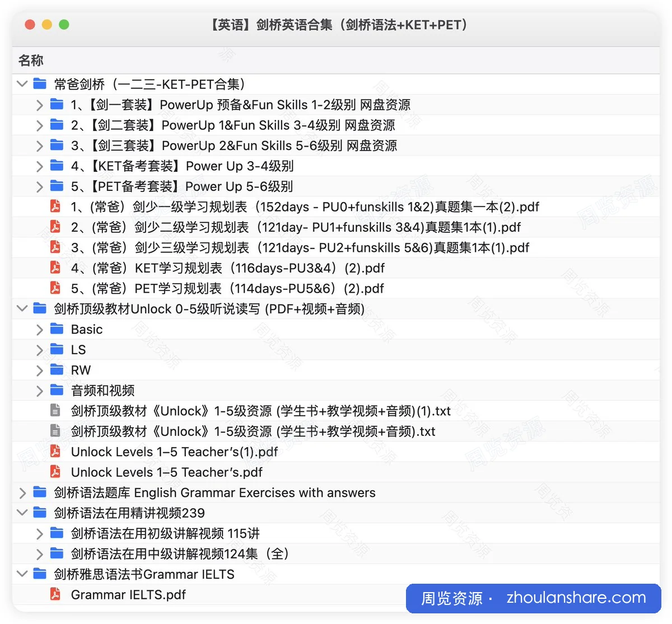Select file PET学习规划表（114days-PU5&6）

coord(227,289)
